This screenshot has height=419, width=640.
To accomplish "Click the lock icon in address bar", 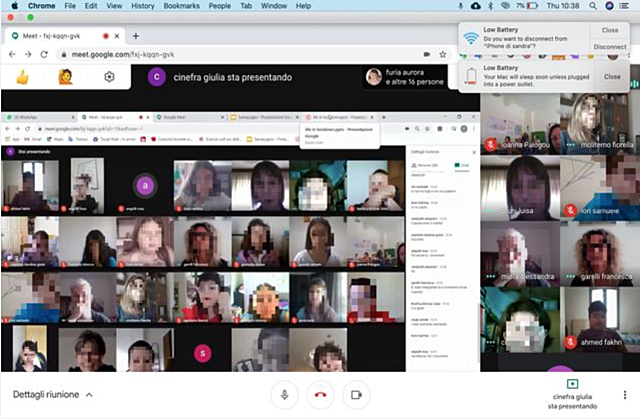I will [x=64, y=54].
